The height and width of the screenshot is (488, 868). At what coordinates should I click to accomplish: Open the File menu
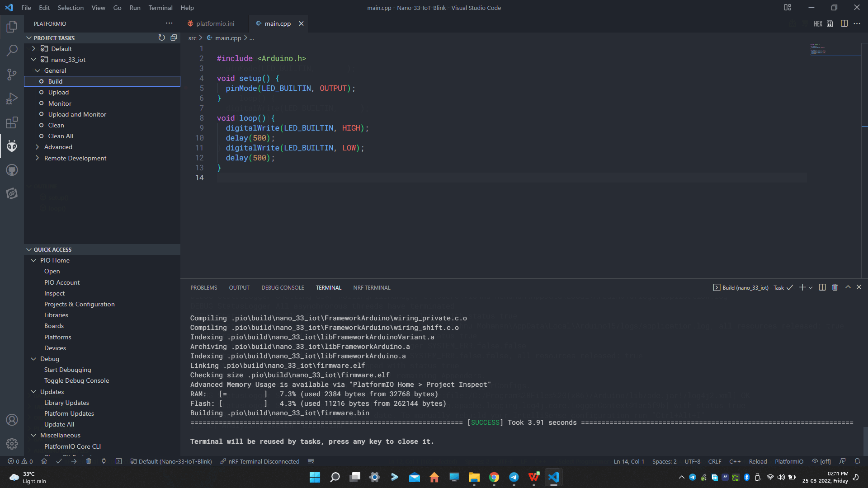(x=26, y=8)
